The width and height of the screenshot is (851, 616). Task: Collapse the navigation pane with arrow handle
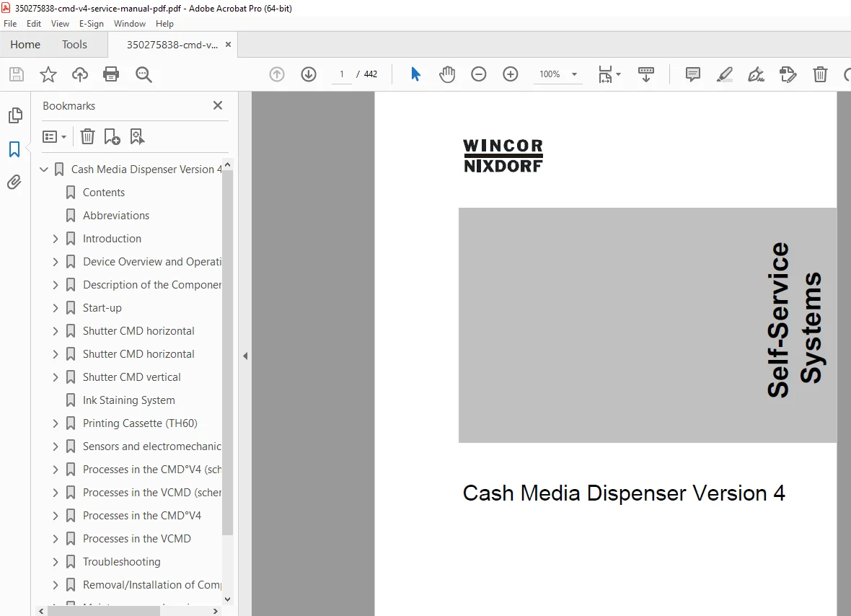(x=245, y=356)
